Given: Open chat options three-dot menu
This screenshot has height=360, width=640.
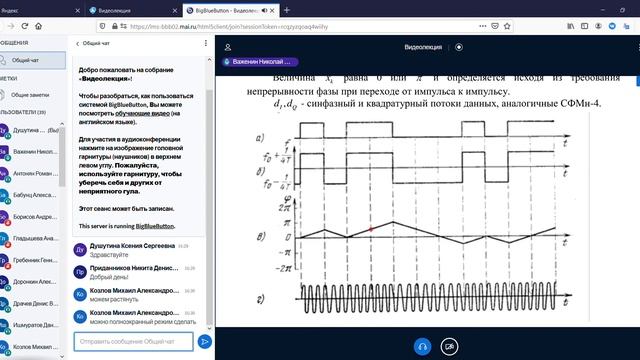Looking at the screenshot, I should click(x=206, y=43).
